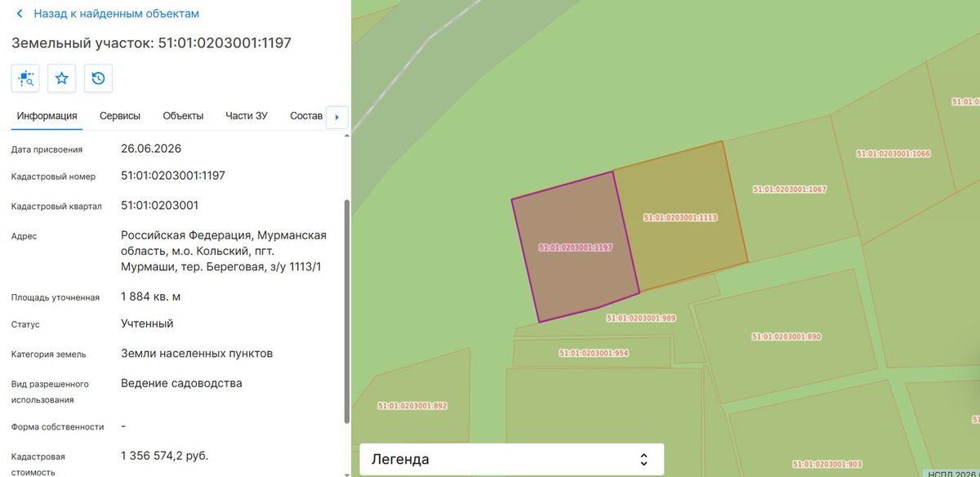
Task: Add parcel to favorites with star icon
Action: 61,78
